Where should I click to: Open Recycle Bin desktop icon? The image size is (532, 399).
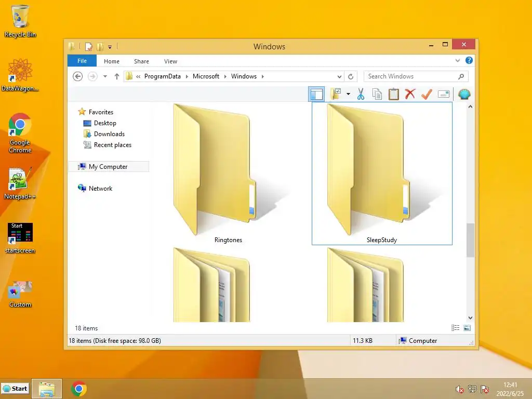pos(20,21)
